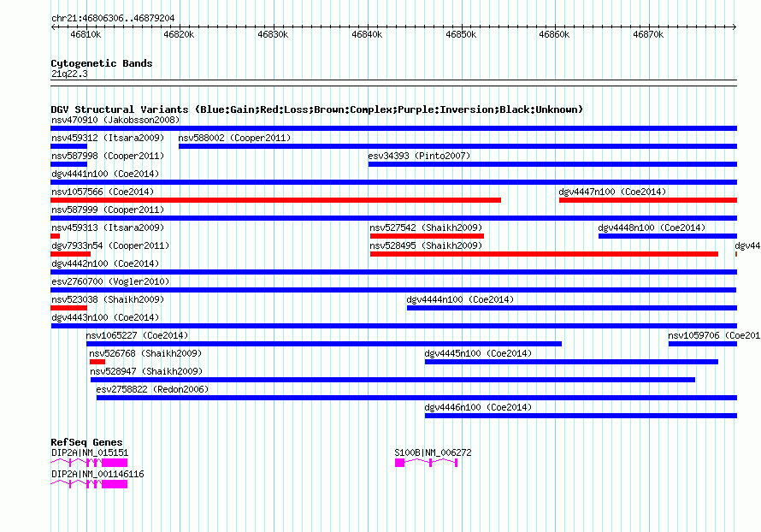Screen dimensions: 761x532
Task: Open dgv4442n100 (Coe2014) label
Action: 105,263
